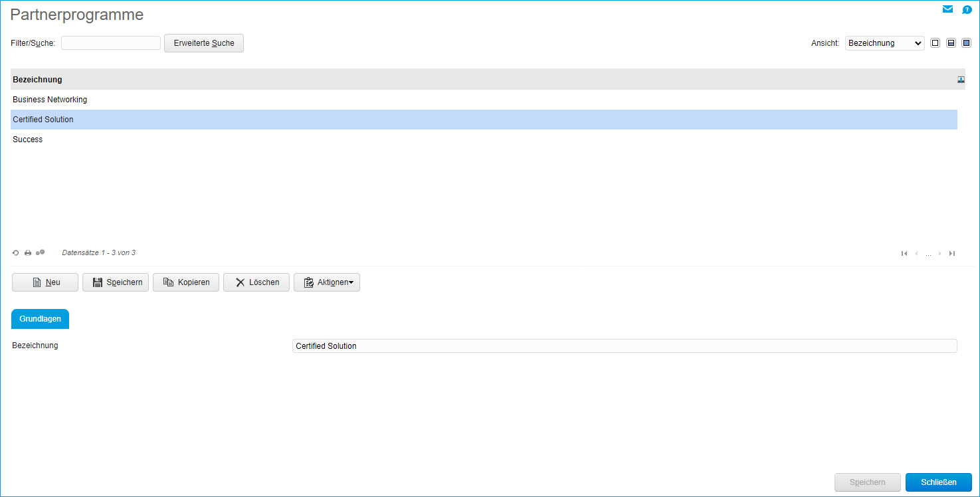Screen dimensions: 980x497
Task: Delete the record with Löschen
Action: pos(256,282)
